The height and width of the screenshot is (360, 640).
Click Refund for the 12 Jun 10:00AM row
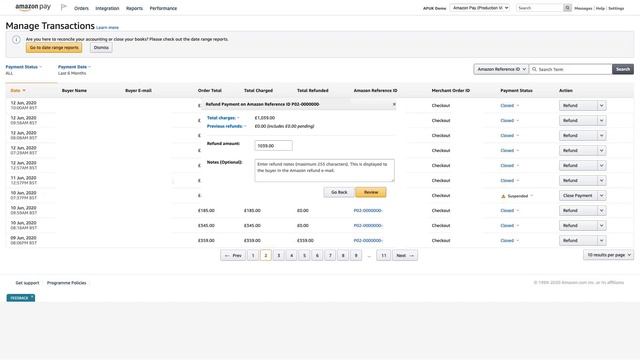pyautogui.click(x=578, y=106)
